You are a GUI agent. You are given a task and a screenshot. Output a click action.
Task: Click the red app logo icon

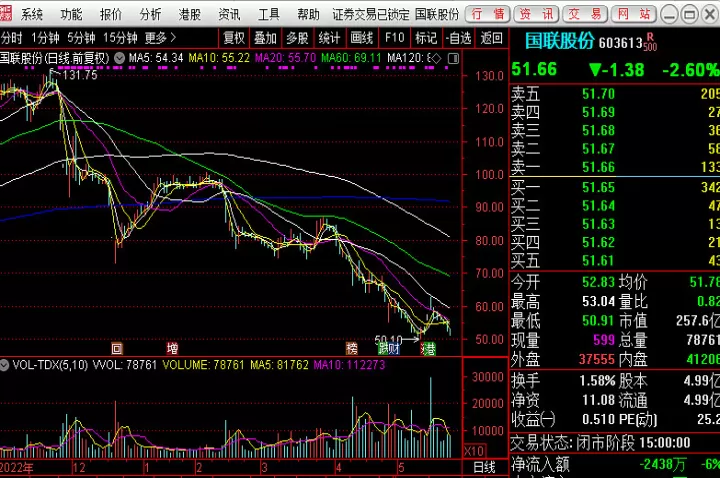[x=6, y=14]
